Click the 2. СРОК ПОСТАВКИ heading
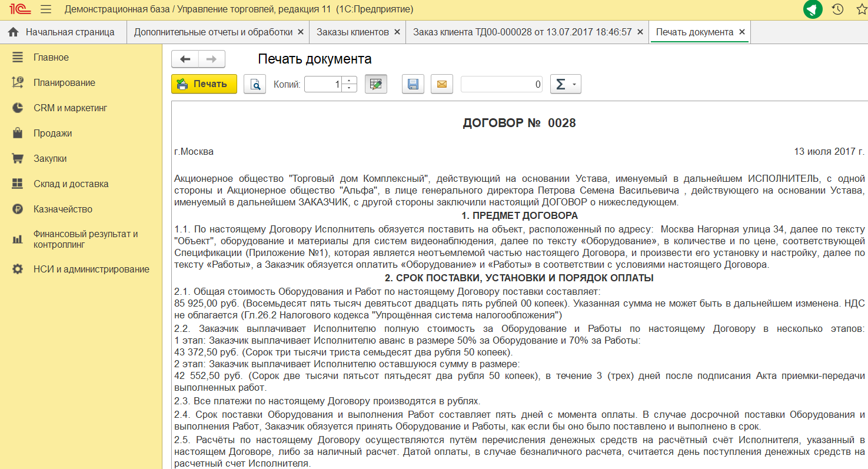This screenshot has width=868, height=469. point(520,278)
